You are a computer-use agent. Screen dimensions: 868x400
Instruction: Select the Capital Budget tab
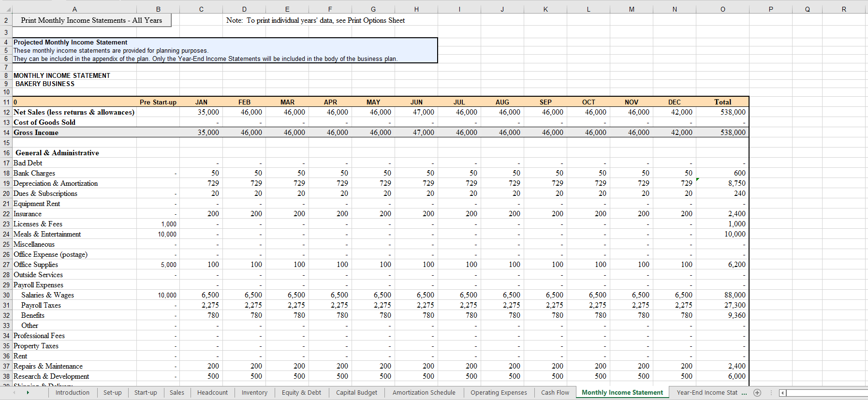[x=356, y=393]
